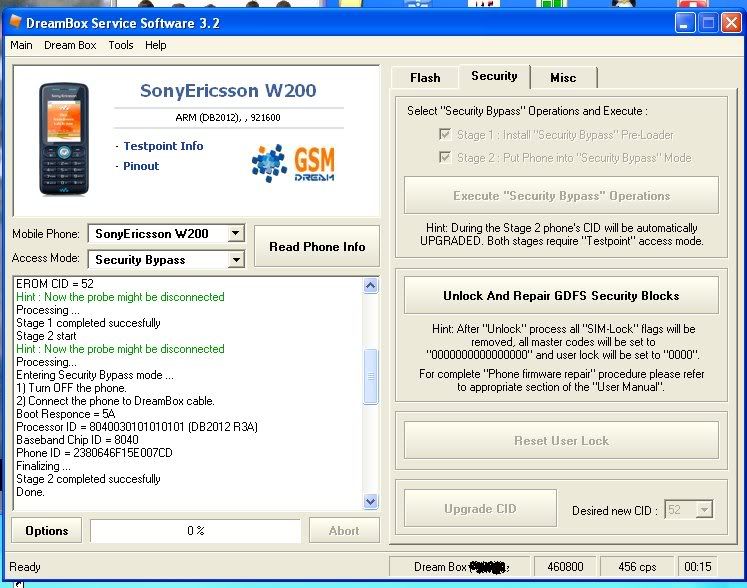Toggle Stage 2 Security Bypass Mode checkbox

tap(445, 157)
